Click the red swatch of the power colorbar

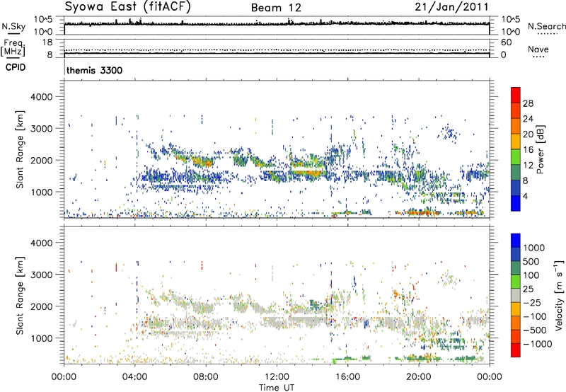[516, 95]
